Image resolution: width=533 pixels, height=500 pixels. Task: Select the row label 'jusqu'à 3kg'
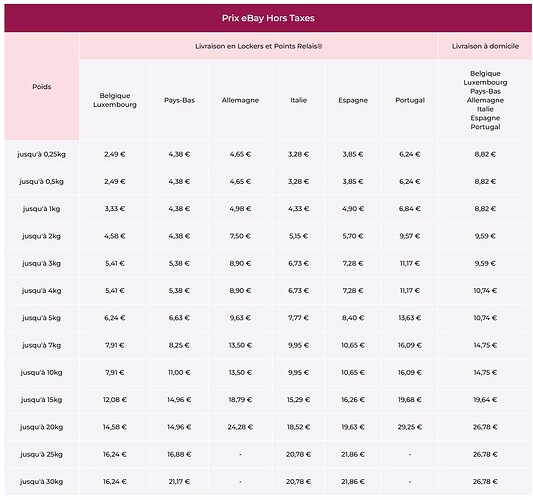tap(41, 263)
